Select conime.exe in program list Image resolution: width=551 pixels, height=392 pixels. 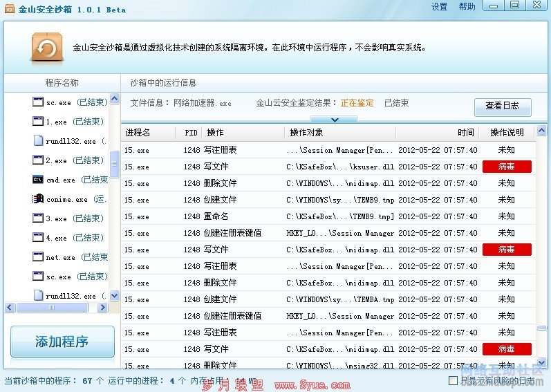[x=69, y=199]
